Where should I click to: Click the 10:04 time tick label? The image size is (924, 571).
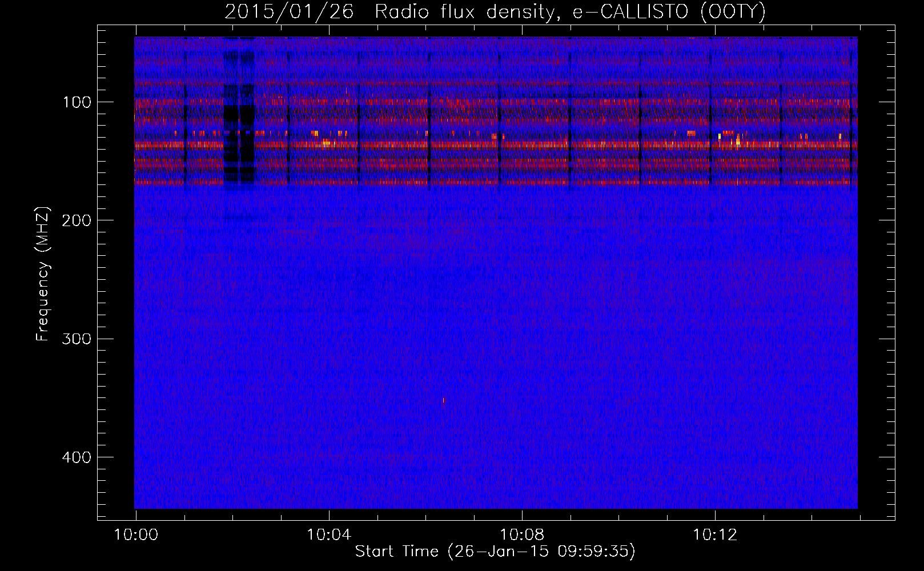pos(329,535)
